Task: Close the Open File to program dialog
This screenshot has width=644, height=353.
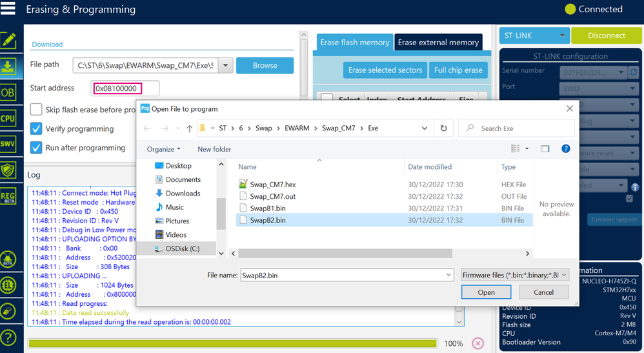Action: pos(570,108)
